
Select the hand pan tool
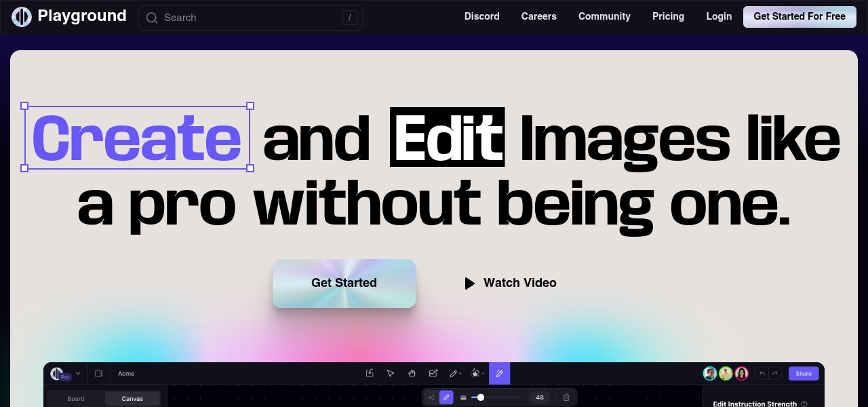click(x=412, y=373)
